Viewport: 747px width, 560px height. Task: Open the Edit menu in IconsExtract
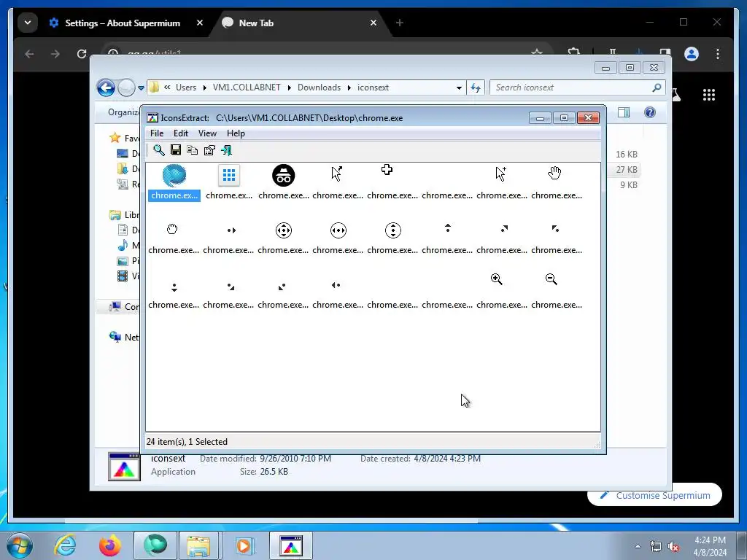coord(181,133)
